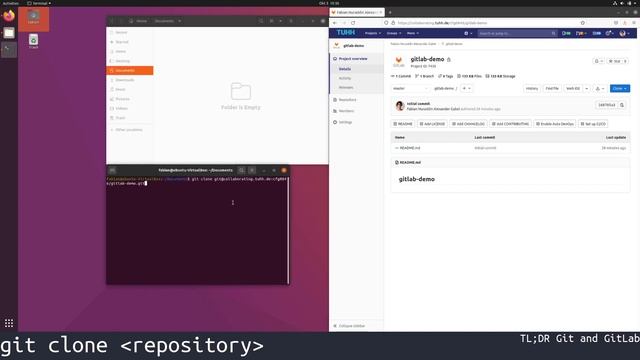Screen dimensions: 640x360
Task: Open the More menu in GitLab navbar
Action: point(413,33)
